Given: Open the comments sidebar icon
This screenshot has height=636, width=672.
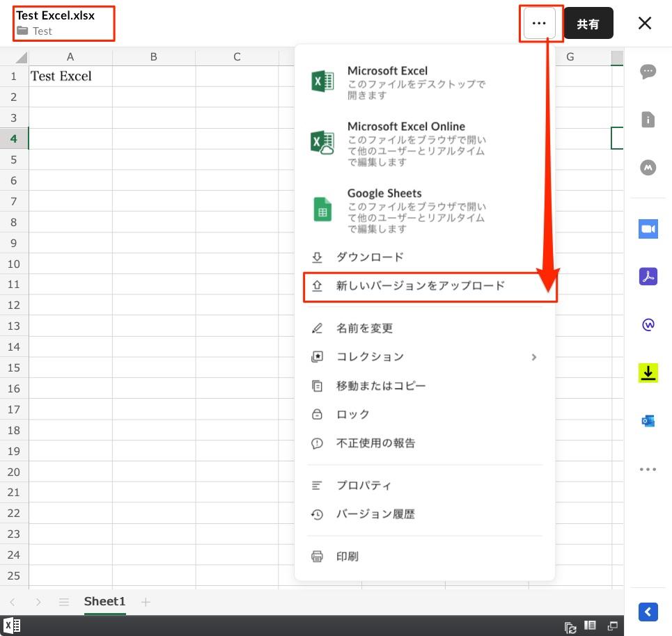Looking at the screenshot, I should coord(648,71).
